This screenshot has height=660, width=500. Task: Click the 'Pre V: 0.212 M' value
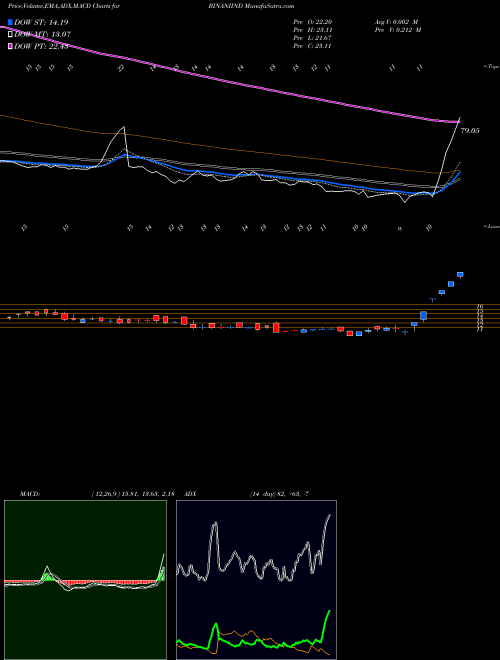click(x=399, y=30)
